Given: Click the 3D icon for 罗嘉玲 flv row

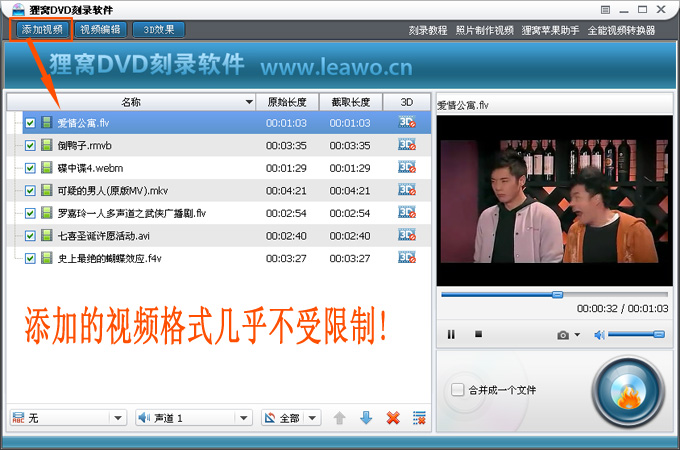Looking at the screenshot, I should 407,212.
